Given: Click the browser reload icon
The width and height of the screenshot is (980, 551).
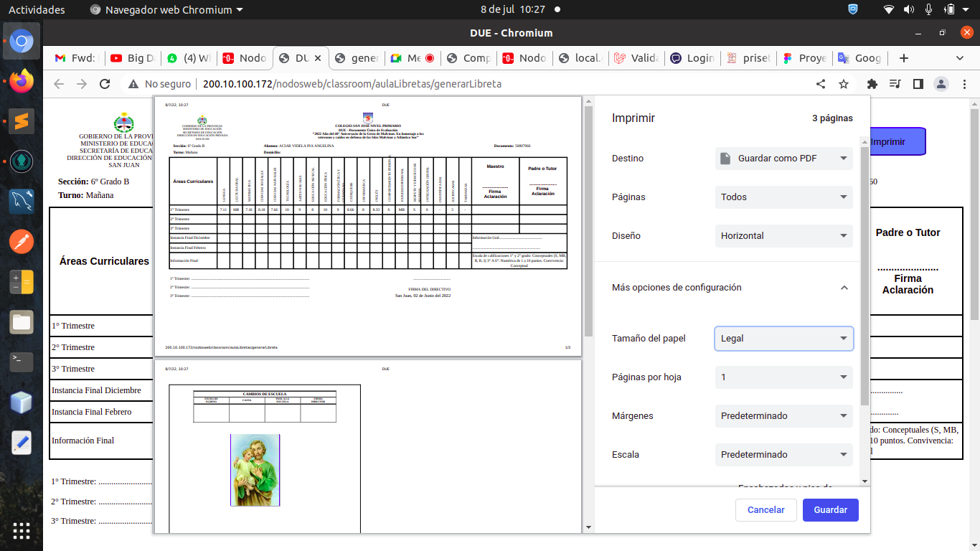Looking at the screenshot, I should (x=105, y=84).
